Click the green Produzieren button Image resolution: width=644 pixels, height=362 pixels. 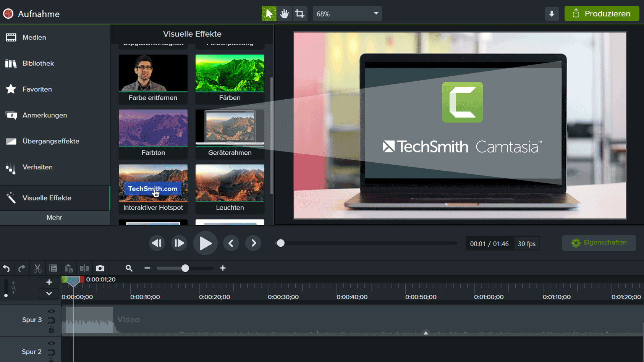pos(602,13)
